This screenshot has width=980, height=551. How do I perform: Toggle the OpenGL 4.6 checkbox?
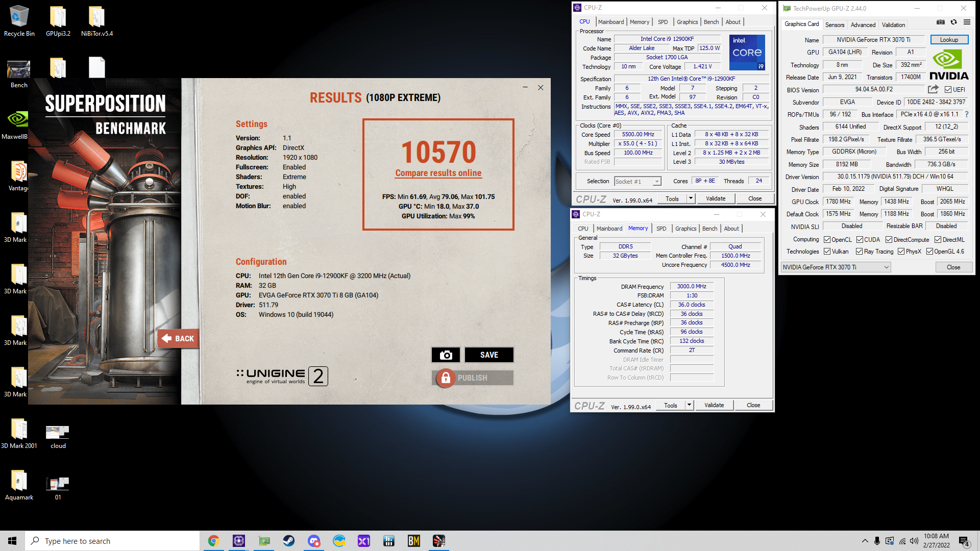[x=929, y=252]
